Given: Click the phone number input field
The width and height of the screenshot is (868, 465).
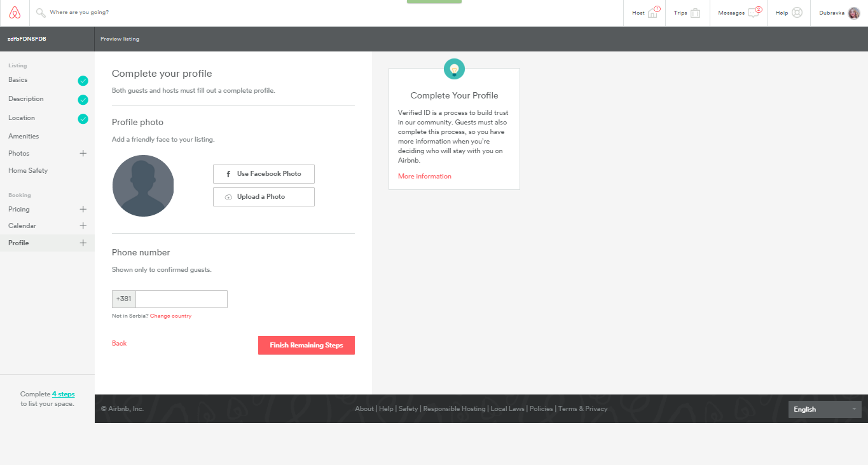Looking at the screenshot, I should pos(181,299).
